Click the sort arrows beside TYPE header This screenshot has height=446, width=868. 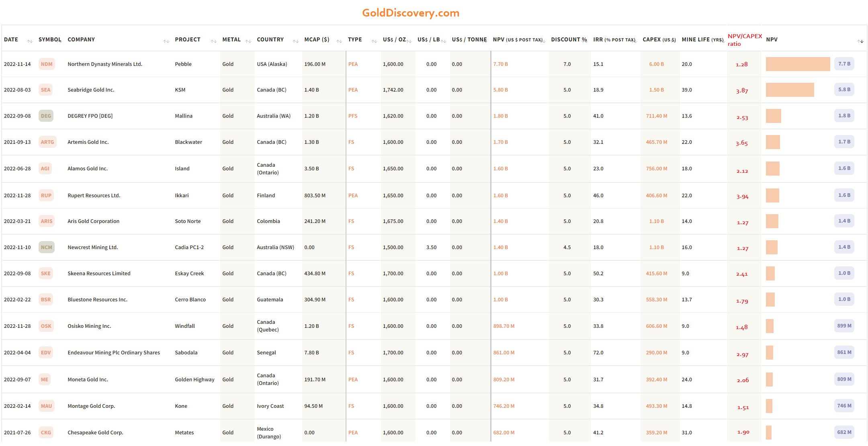(374, 41)
